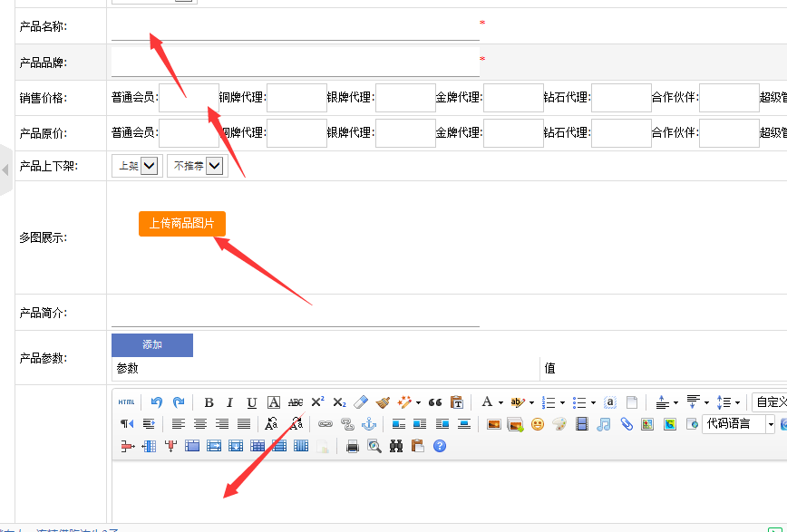Justify text in editor
Viewport: 787px width, 532px height.
click(244, 424)
